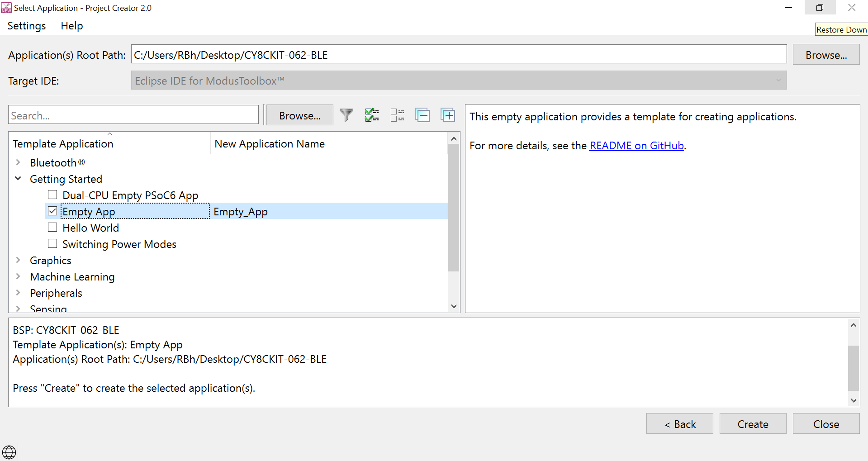Click the Restore Down window button

pyautogui.click(x=820, y=8)
